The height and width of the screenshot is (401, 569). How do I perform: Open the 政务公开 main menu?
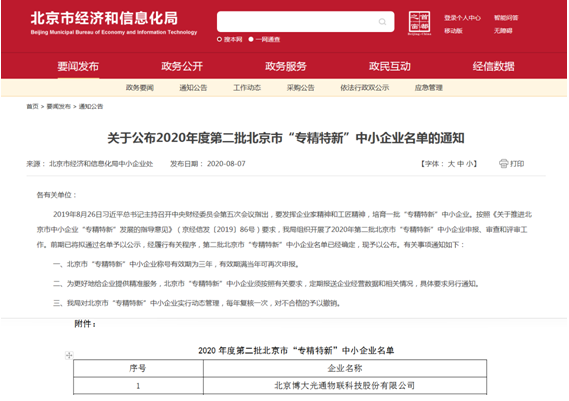(182, 66)
